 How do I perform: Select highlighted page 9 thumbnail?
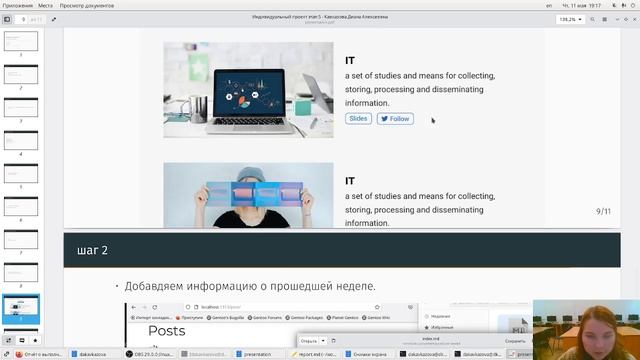pyautogui.click(x=21, y=309)
